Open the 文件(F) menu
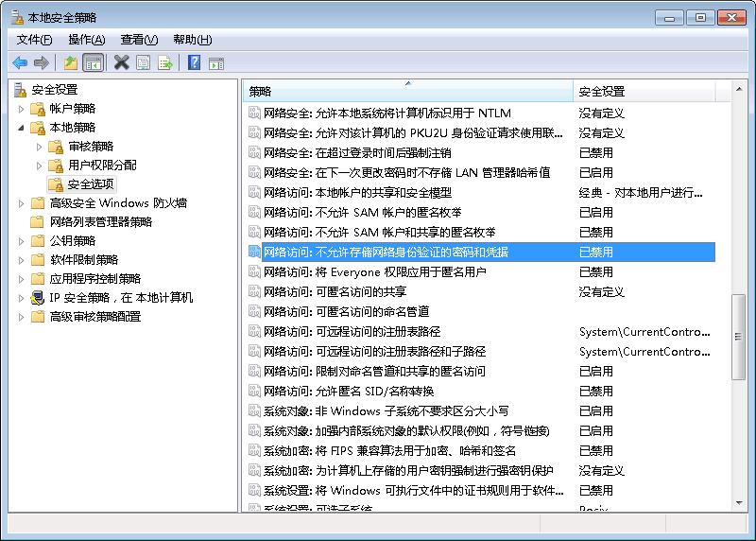The width and height of the screenshot is (756, 541). coord(35,40)
